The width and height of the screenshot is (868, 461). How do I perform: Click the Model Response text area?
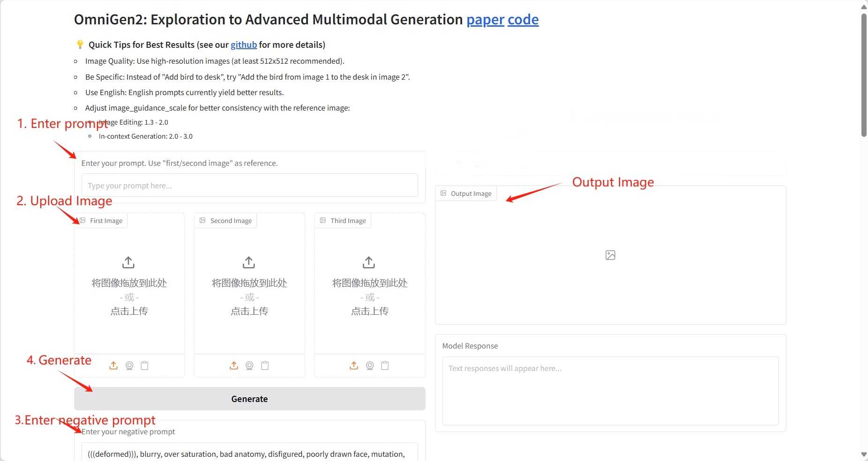coord(610,391)
